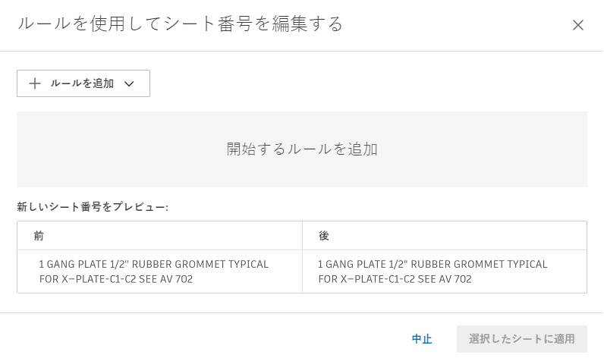Select the 前 column header
This screenshot has height=364, width=604.
point(39,236)
